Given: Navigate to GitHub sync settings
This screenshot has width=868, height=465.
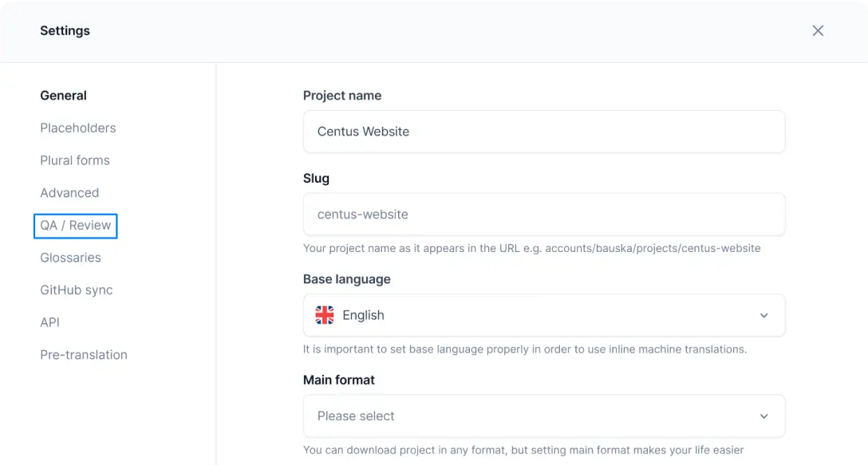Looking at the screenshot, I should tap(76, 290).
